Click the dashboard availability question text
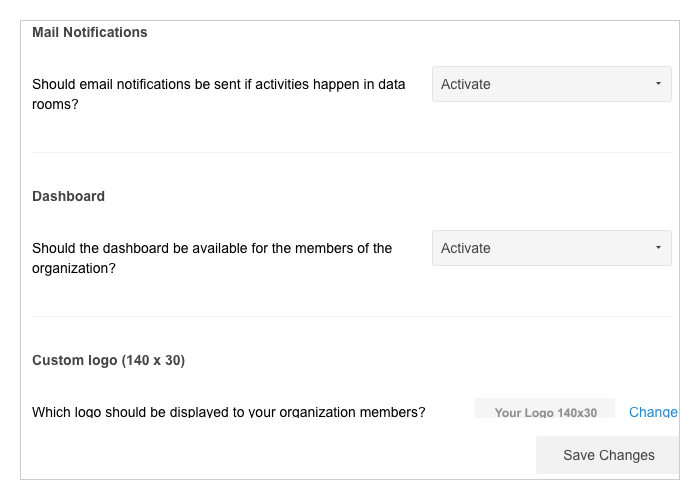This screenshot has width=700, height=500. coord(212,258)
